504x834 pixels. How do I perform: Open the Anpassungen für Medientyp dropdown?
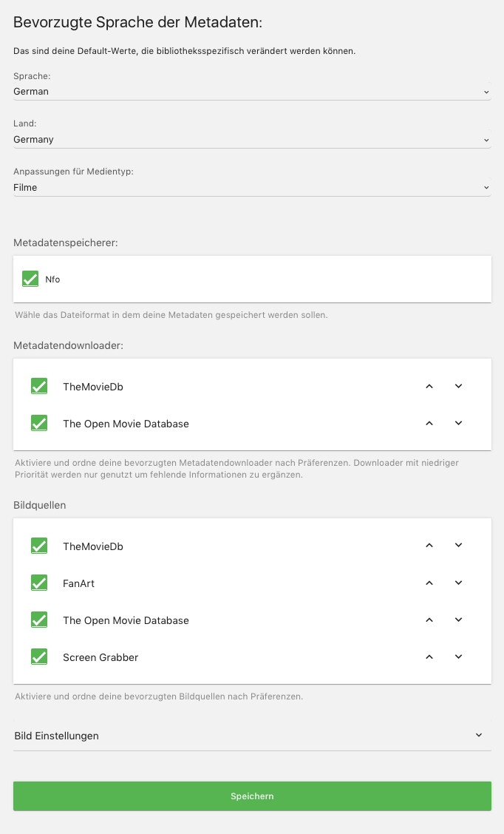point(252,188)
